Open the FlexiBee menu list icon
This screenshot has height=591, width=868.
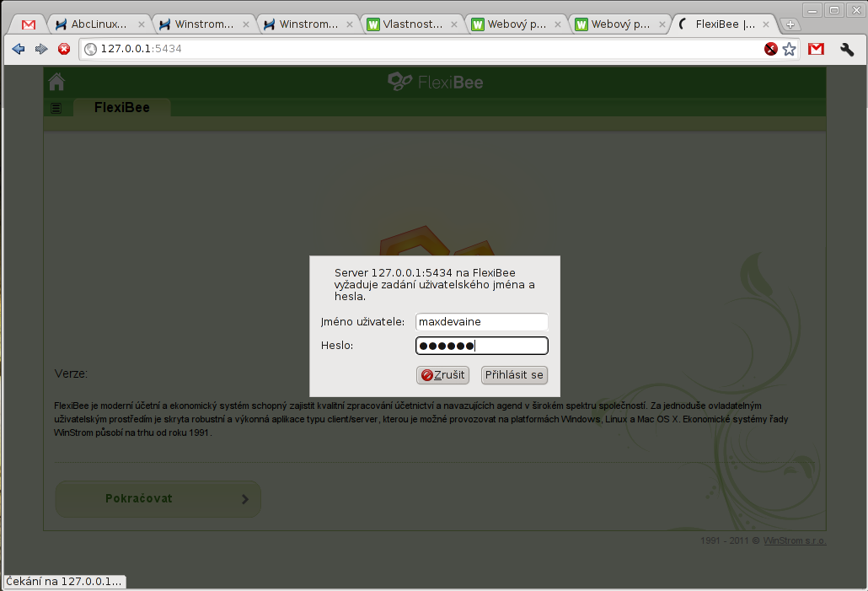[x=56, y=108]
